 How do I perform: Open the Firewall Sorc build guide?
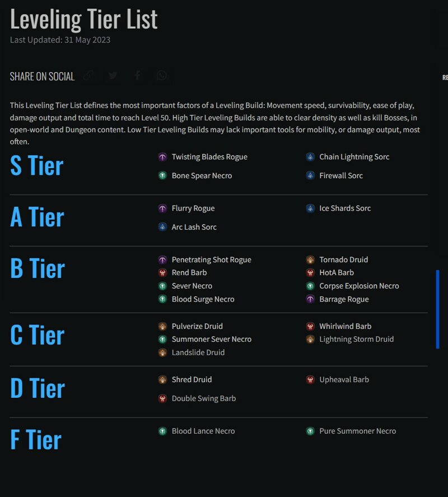pos(341,175)
